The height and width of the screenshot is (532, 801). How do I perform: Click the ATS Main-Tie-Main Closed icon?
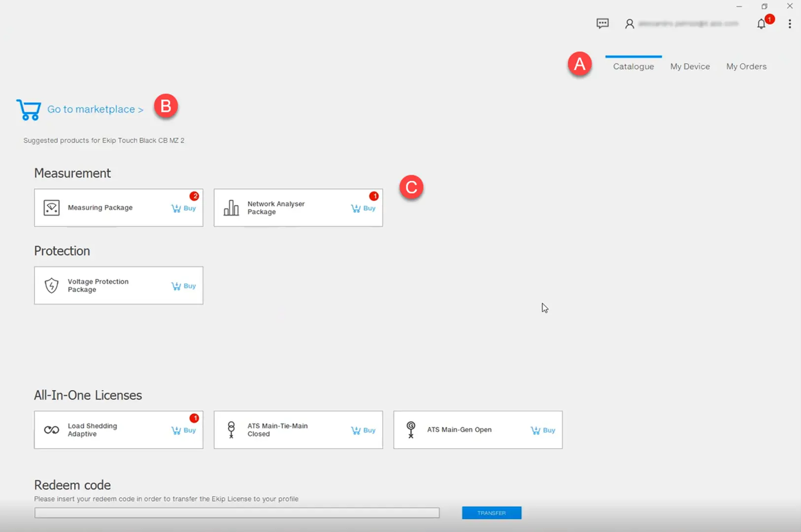pos(232,430)
